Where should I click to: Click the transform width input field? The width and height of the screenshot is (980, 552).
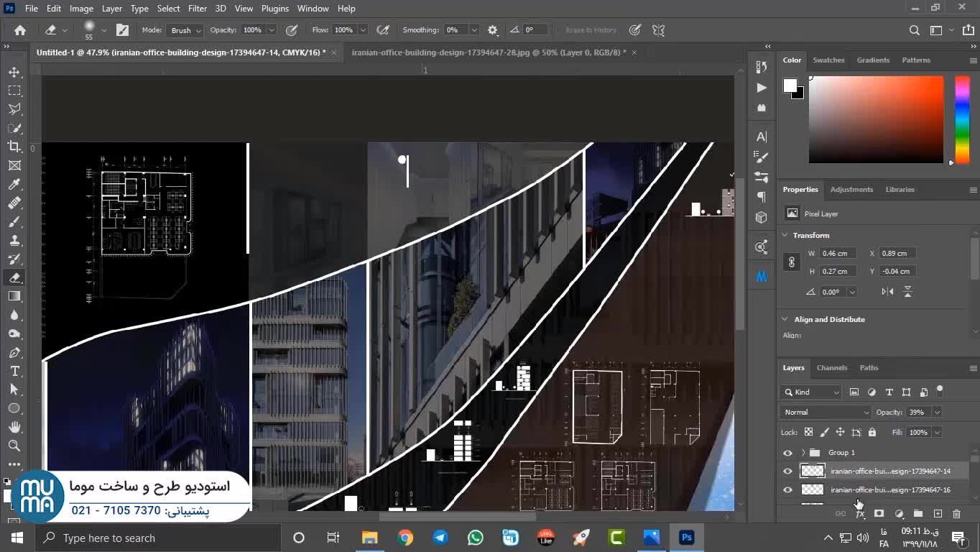point(838,254)
